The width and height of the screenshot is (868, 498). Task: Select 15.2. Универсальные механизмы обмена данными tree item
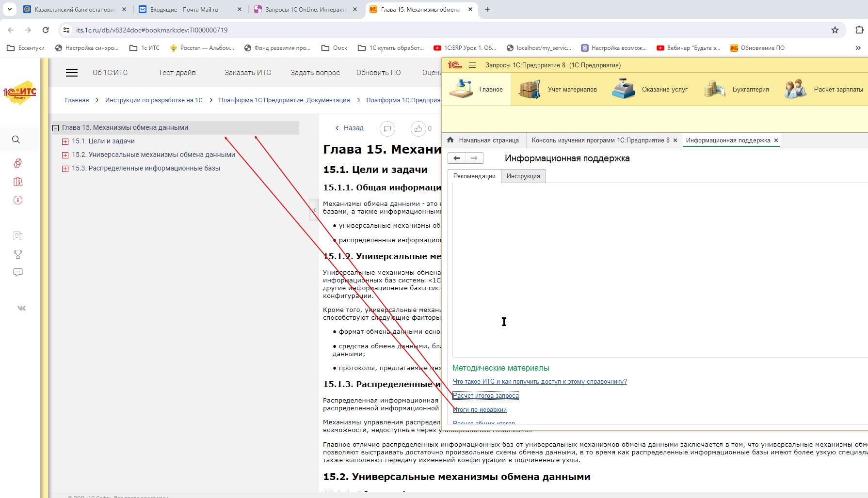[153, 155]
